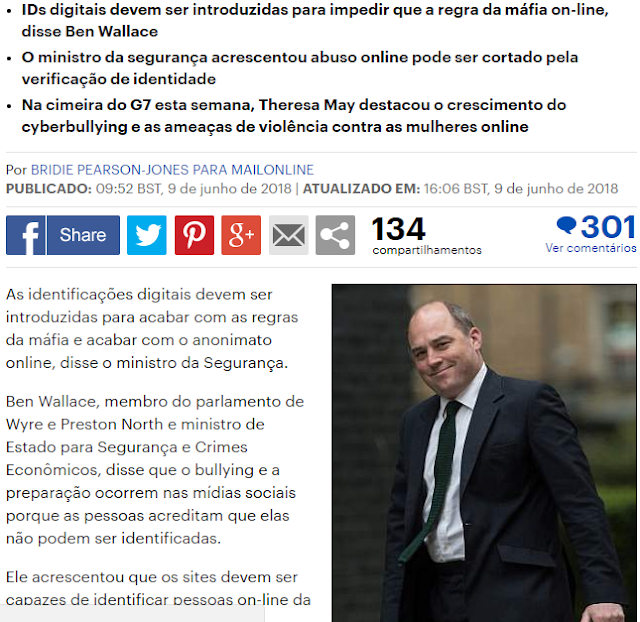Click paragraph starting 'Ben Wallace, membro'
Image resolution: width=640 pixels, height=622 pixels.
[x=155, y=470]
